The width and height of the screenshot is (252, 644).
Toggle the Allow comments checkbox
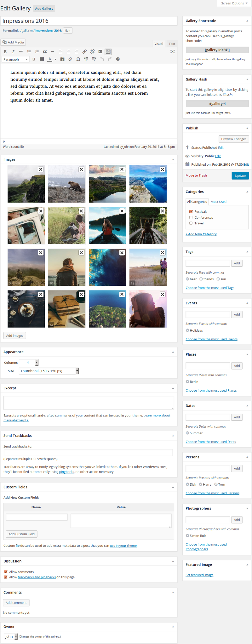pos(6,572)
